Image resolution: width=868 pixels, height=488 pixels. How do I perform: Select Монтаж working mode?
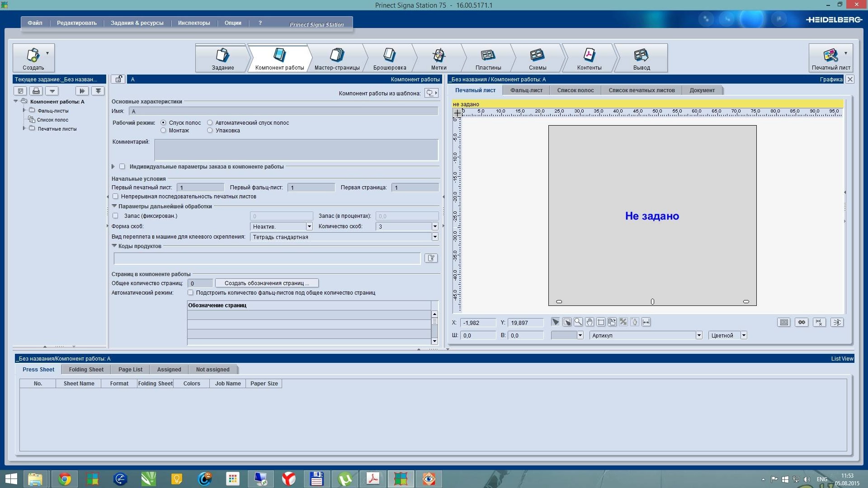[163, 130]
